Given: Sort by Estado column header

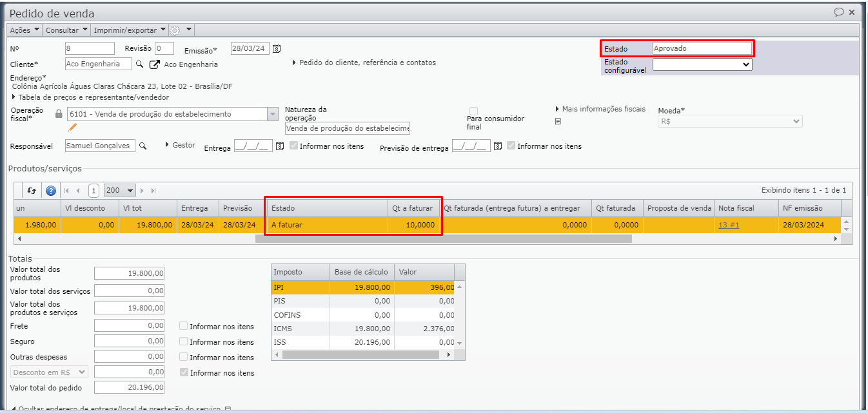Looking at the screenshot, I should pyautogui.click(x=327, y=208).
